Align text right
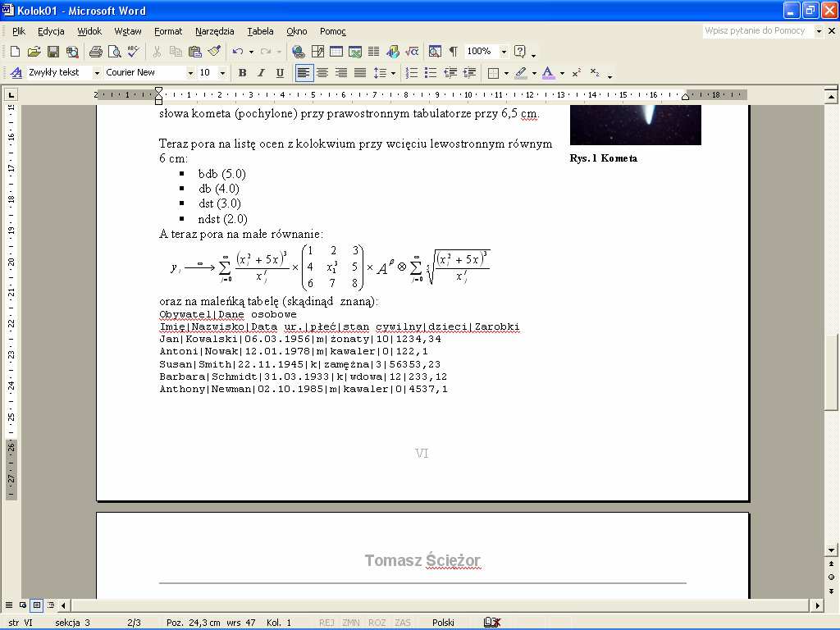 (340, 72)
